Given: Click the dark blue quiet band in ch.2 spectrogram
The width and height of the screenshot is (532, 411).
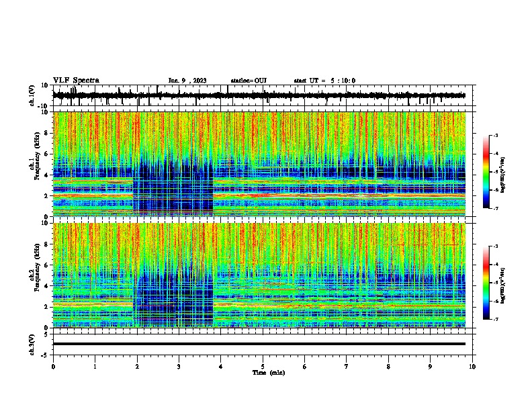Looking at the screenshot, I should [x=173, y=302].
